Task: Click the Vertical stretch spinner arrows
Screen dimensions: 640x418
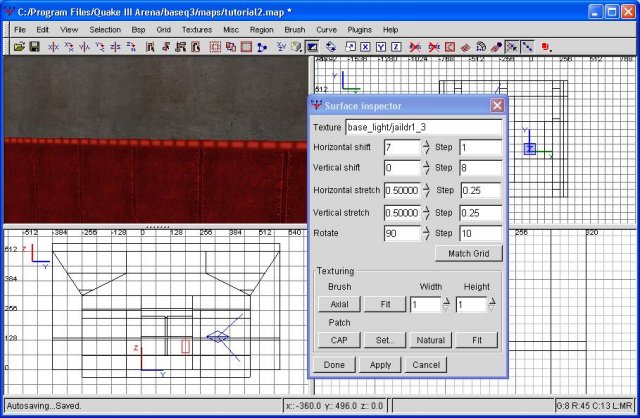Action: tap(426, 213)
